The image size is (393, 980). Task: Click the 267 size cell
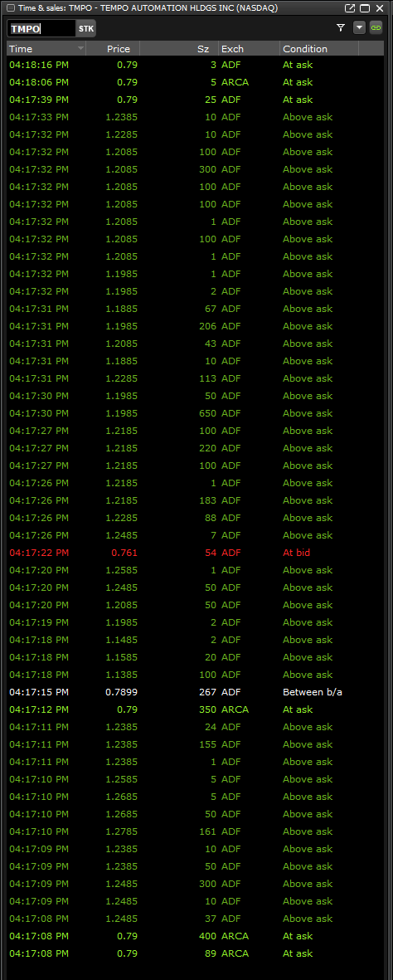206,692
